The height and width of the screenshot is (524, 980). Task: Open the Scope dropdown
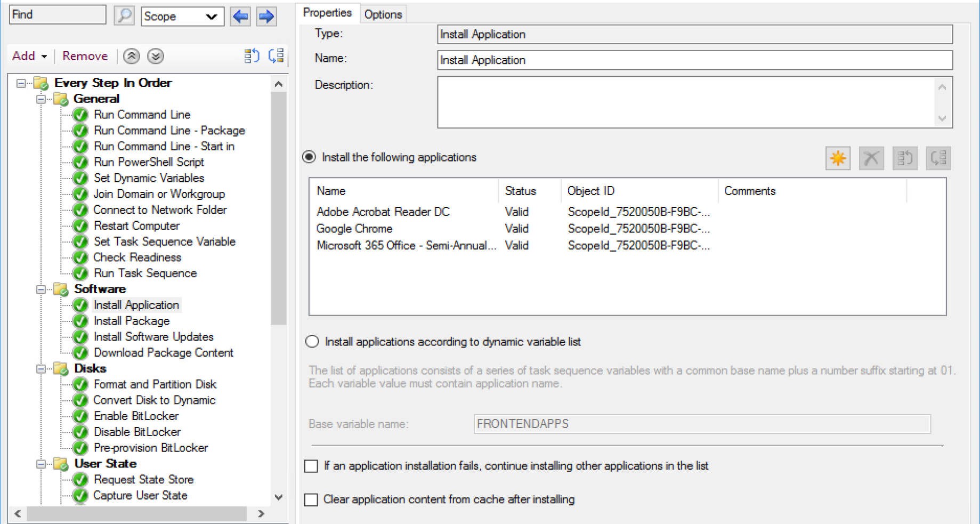pyautogui.click(x=182, y=17)
